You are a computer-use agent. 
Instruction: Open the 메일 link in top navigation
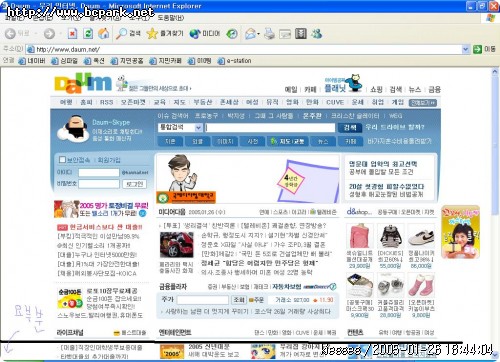[x=291, y=89]
